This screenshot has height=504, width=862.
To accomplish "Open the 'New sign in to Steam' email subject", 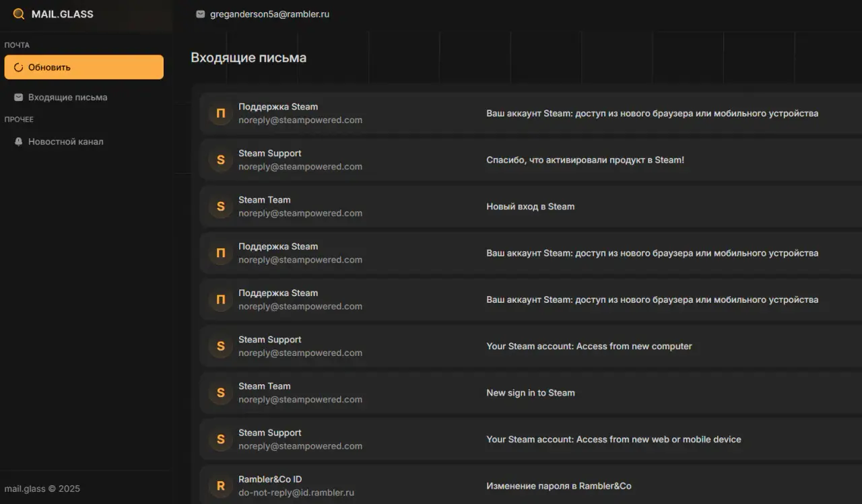I will (x=531, y=393).
